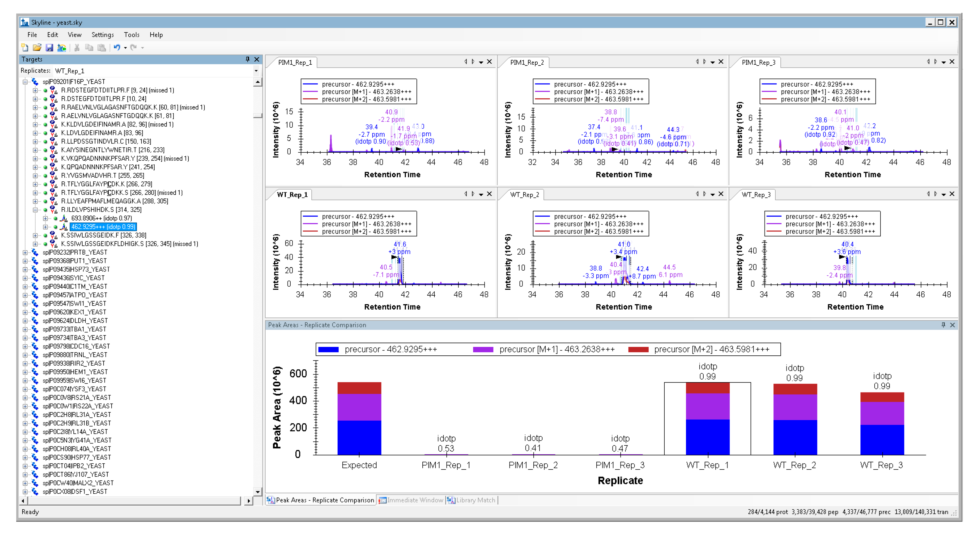The image size is (980, 536).
Task: Click the WT_Rep_2 bar in peak area chart
Action: click(795, 419)
